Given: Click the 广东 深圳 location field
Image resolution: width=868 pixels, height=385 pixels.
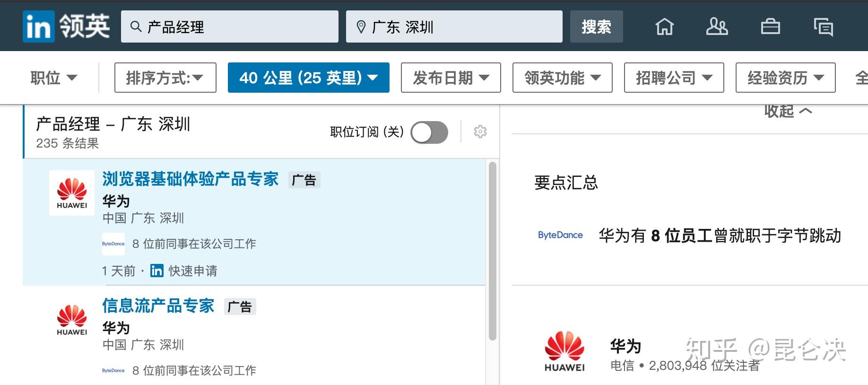Looking at the screenshot, I should pyautogui.click(x=454, y=26).
